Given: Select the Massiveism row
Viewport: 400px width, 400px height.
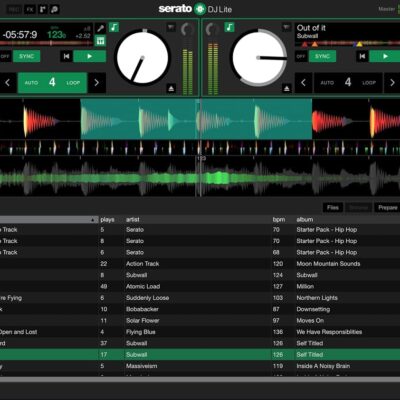Looking at the screenshot, I should click(200, 366).
